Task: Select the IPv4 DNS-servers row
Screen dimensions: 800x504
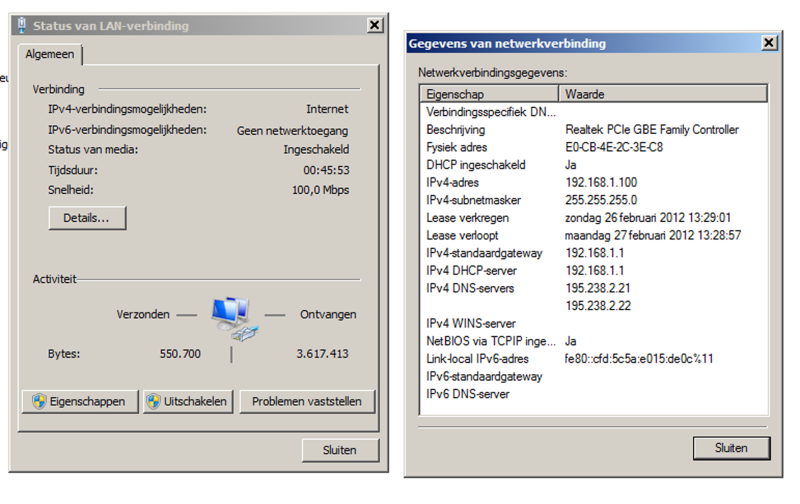Action: [x=594, y=288]
